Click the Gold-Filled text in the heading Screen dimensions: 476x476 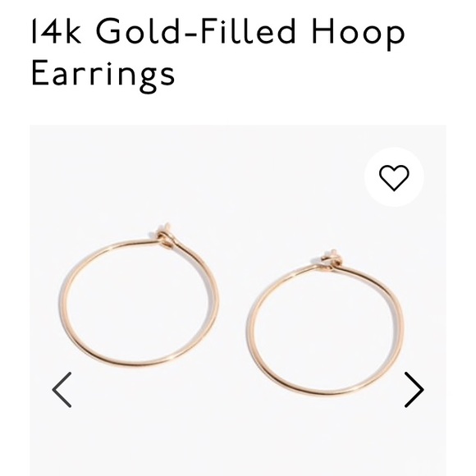pyautogui.click(x=196, y=31)
